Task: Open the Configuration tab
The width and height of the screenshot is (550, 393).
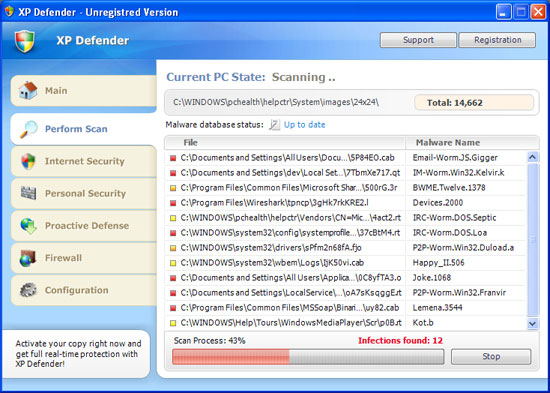Action: click(x=83, y=290)
